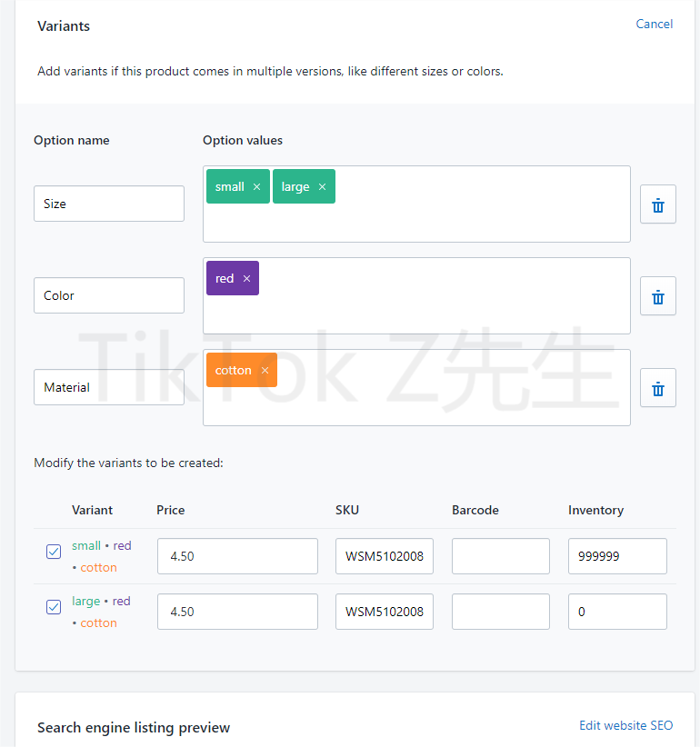Click the 'Variants' heading
This screenshot has height=747, width=700.
click(x=64, y=26)
